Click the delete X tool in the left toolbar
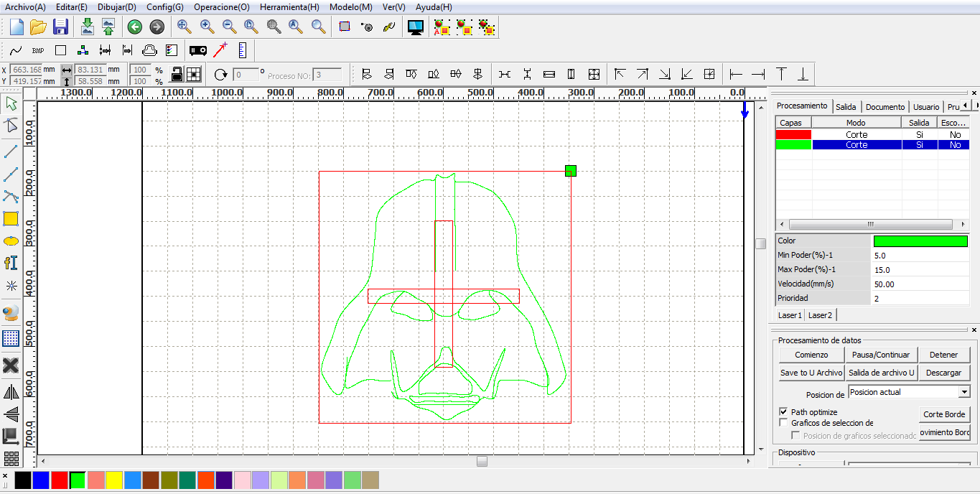 pyautogui.click(x=11, y=365)
